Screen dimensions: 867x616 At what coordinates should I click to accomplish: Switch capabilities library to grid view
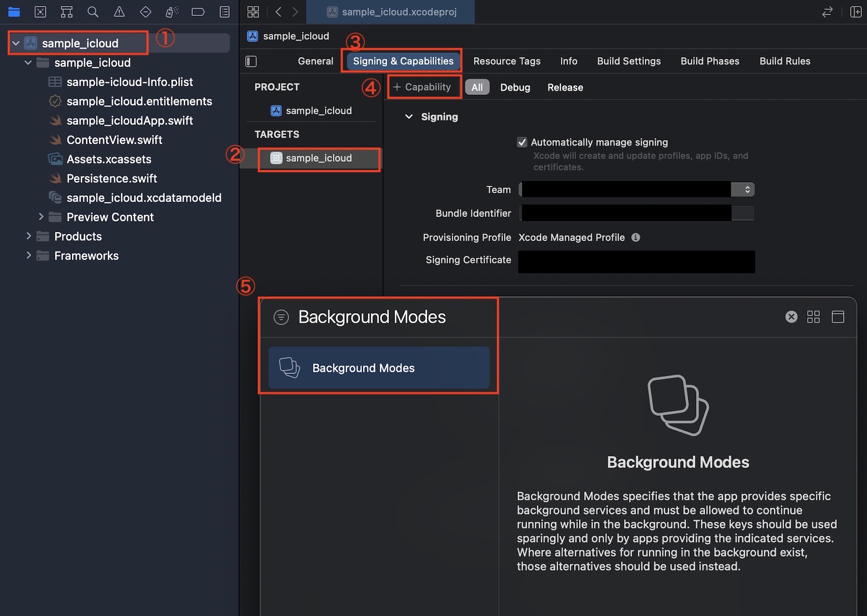point(813,317)
